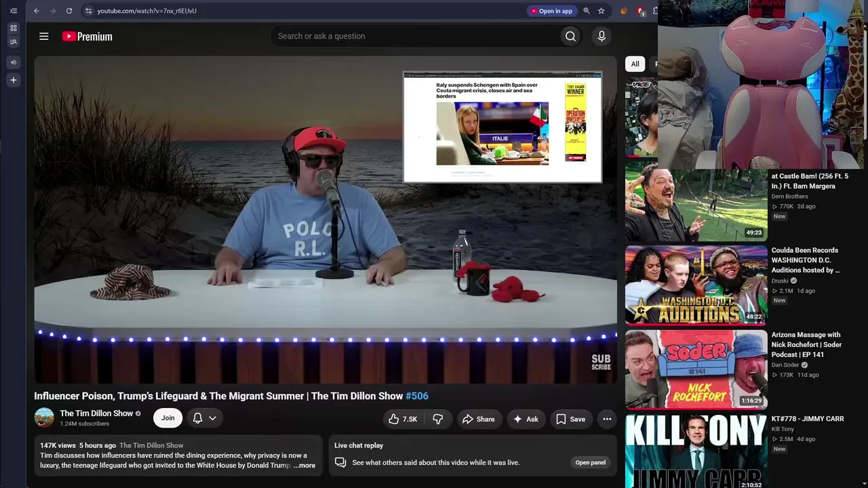Open more actions three-dot menu
868x488 pixels.
tap(607, 419)
